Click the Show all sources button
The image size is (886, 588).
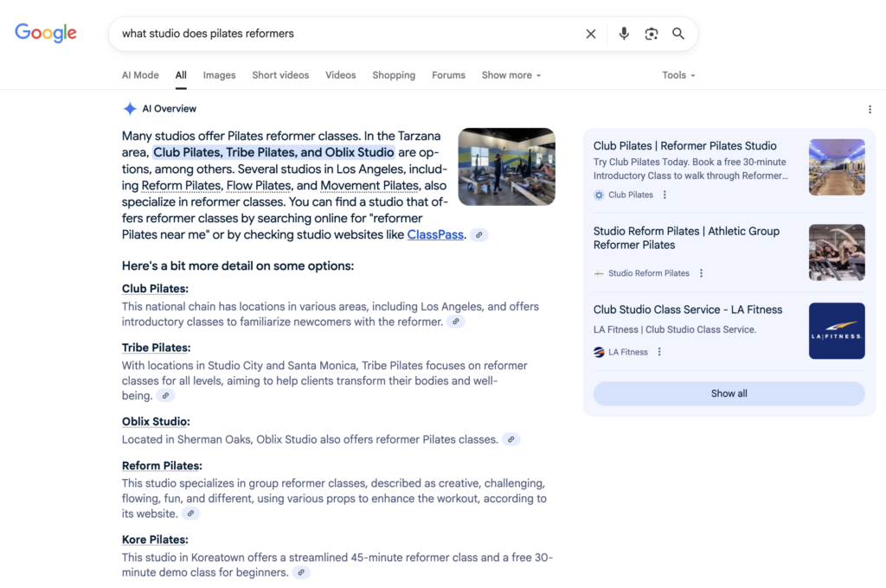click(729, 393)
